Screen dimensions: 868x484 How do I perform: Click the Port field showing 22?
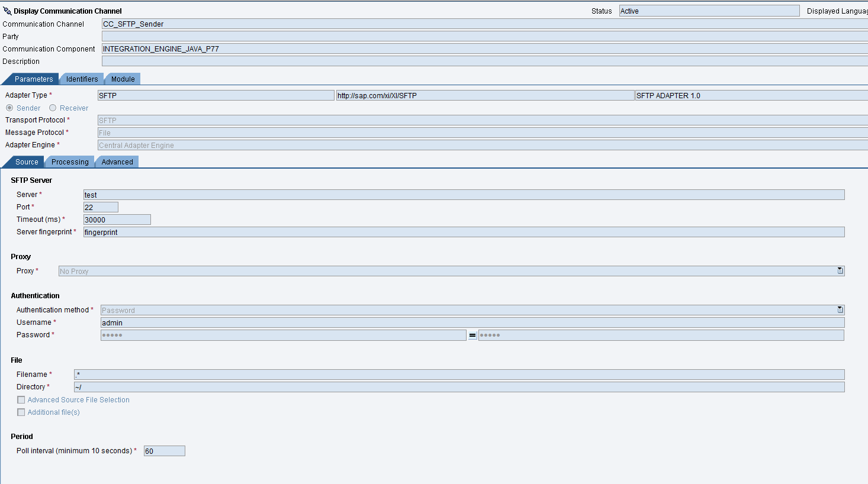tap(101, 207)
